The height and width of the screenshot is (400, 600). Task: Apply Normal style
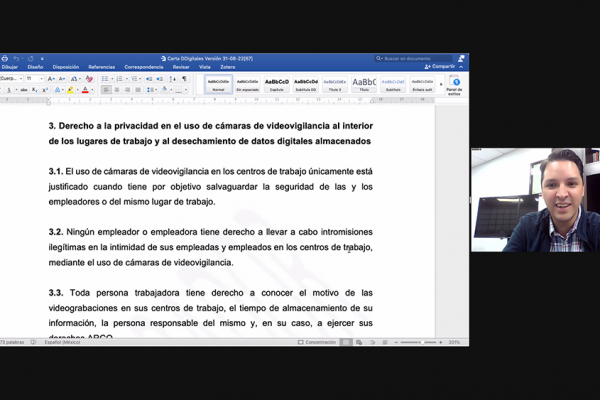pyautogui.click(x=218, y=85)
